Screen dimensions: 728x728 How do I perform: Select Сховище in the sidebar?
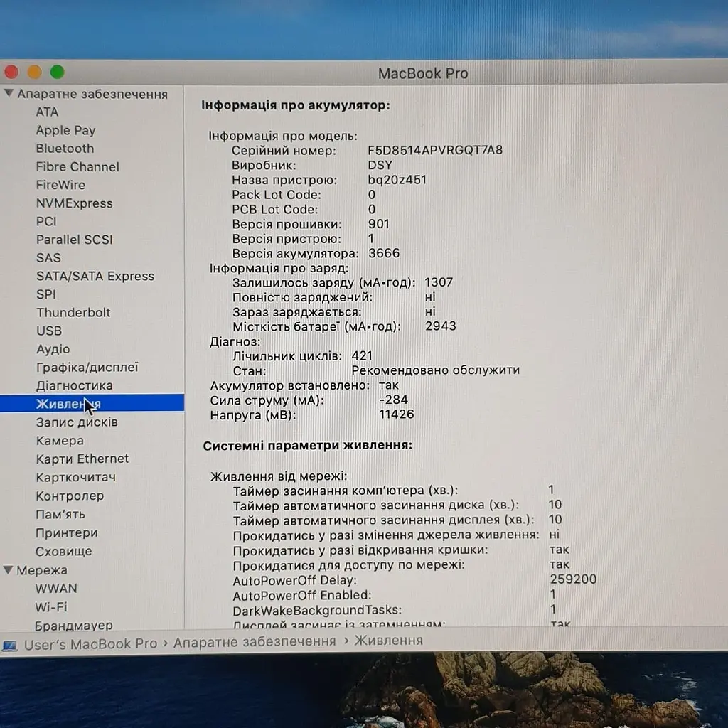63,552
